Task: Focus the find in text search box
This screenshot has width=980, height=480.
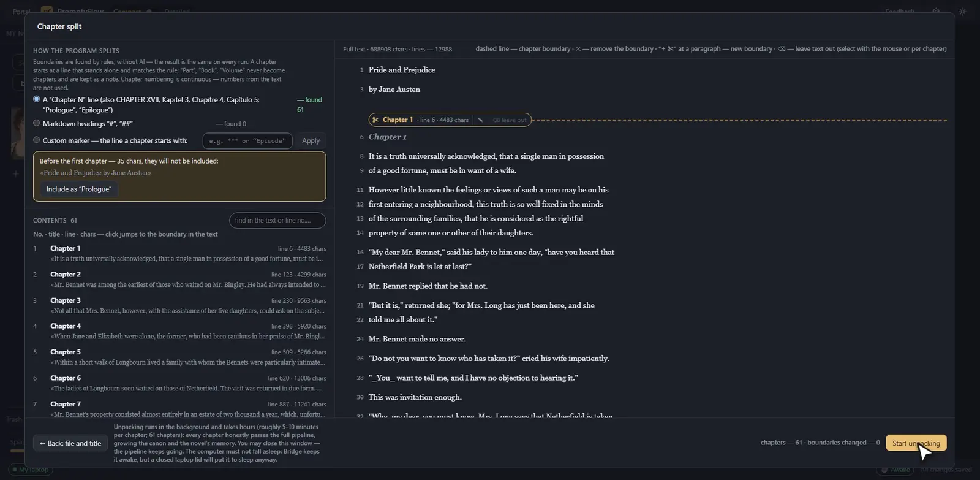Action: coord(277,221)
